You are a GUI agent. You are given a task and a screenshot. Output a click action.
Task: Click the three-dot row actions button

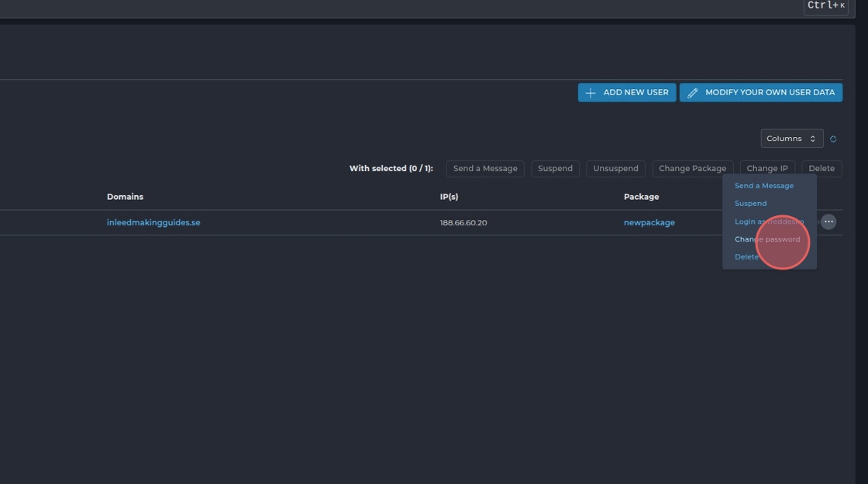[828, 222]
